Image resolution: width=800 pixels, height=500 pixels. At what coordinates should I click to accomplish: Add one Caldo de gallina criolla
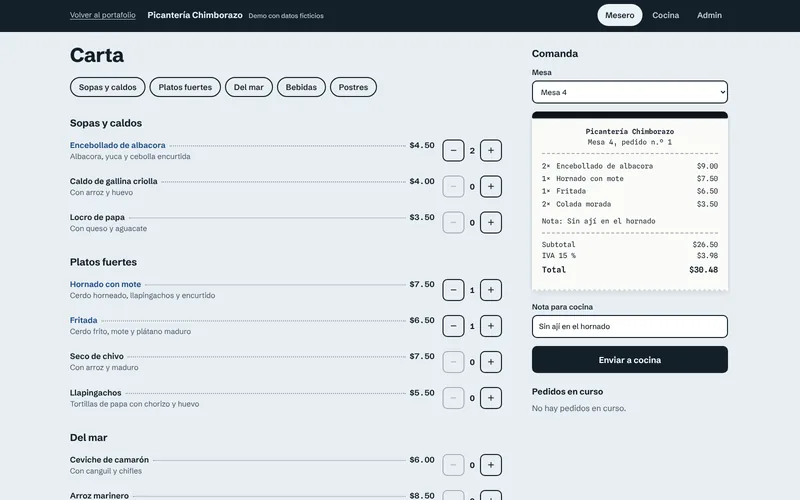(x=490, y=187)
